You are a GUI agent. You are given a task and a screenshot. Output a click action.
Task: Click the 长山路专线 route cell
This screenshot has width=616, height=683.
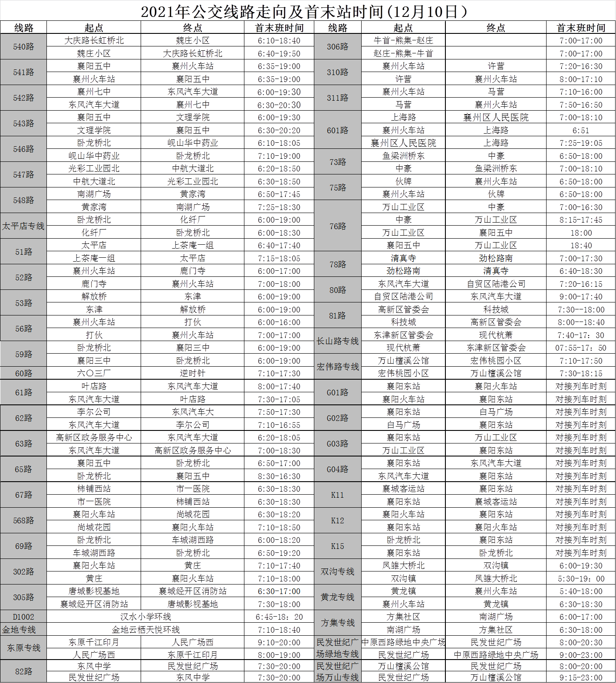[x=337, y=341]
